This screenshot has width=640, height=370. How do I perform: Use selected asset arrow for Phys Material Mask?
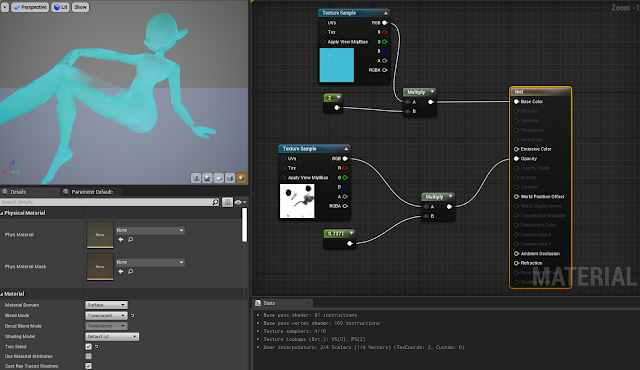tap(121, 271)
